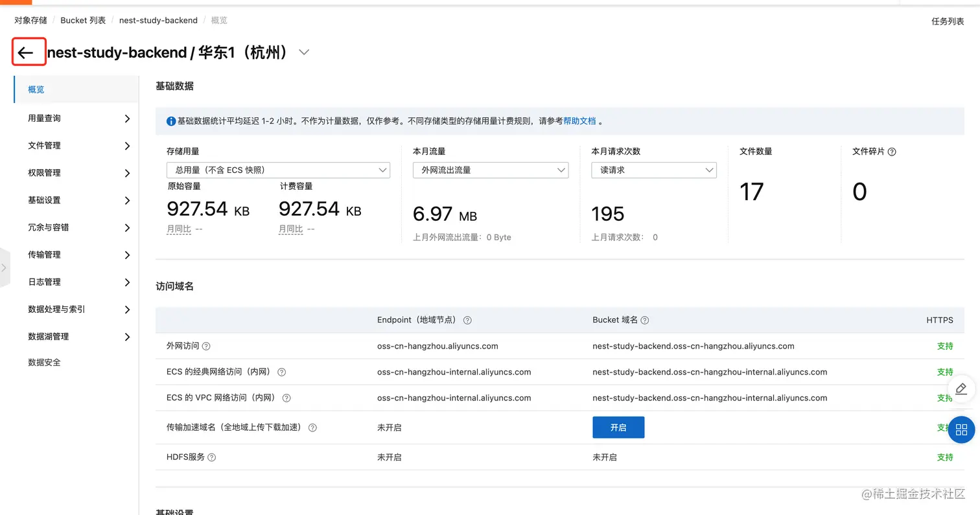
Task: Click the help icon next to Bucket 域名
Action: pyautogui.click(x=645, y=320)
